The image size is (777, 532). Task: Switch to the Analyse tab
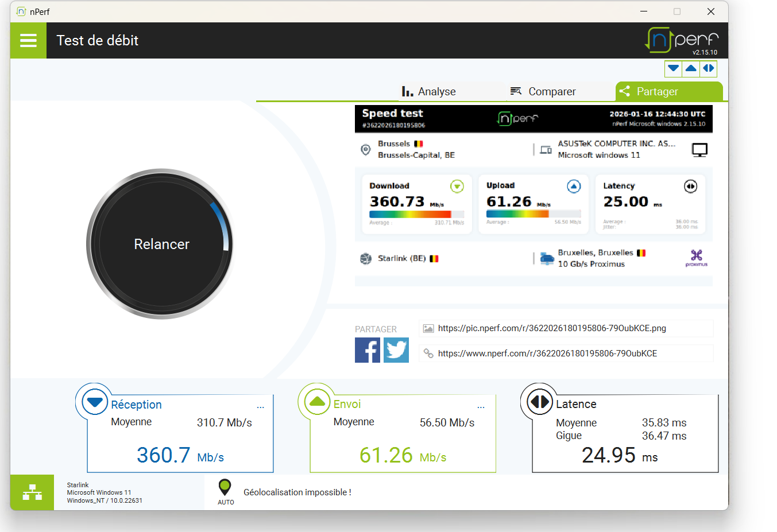(x=429, y=91)
